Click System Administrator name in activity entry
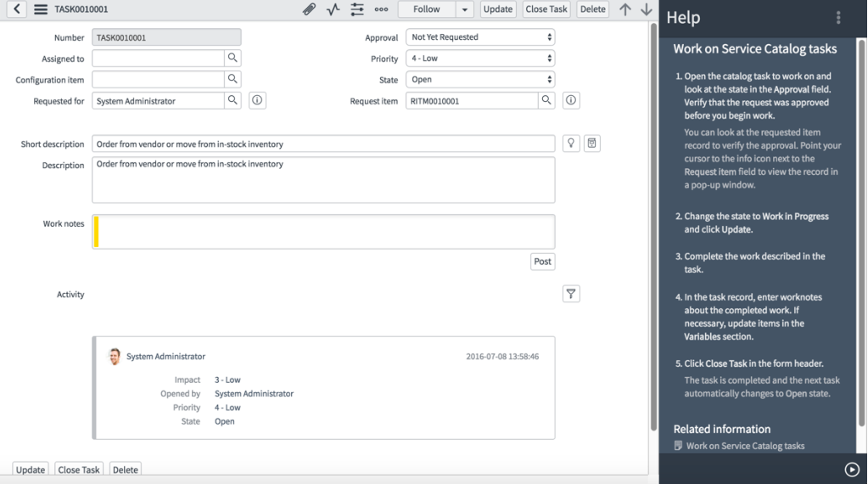The image size is (868, 484). (x=165, y=356)
